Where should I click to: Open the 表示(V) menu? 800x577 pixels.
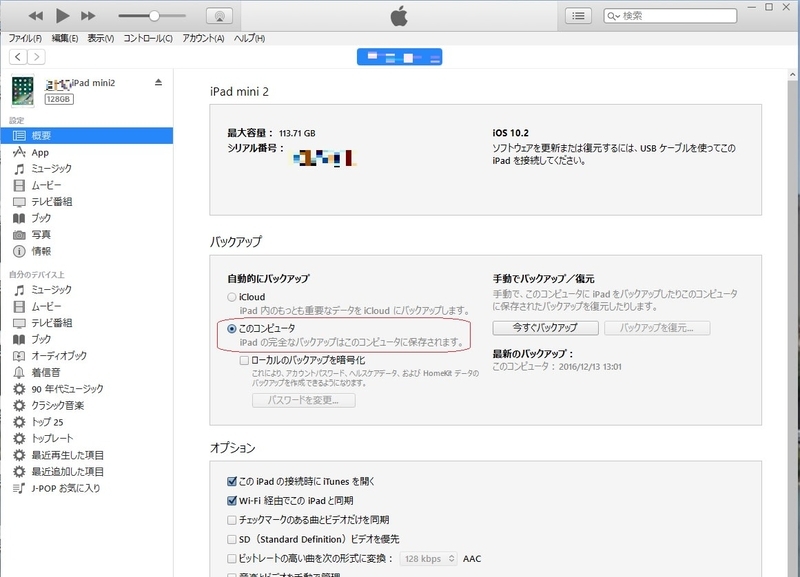(101, 38)
